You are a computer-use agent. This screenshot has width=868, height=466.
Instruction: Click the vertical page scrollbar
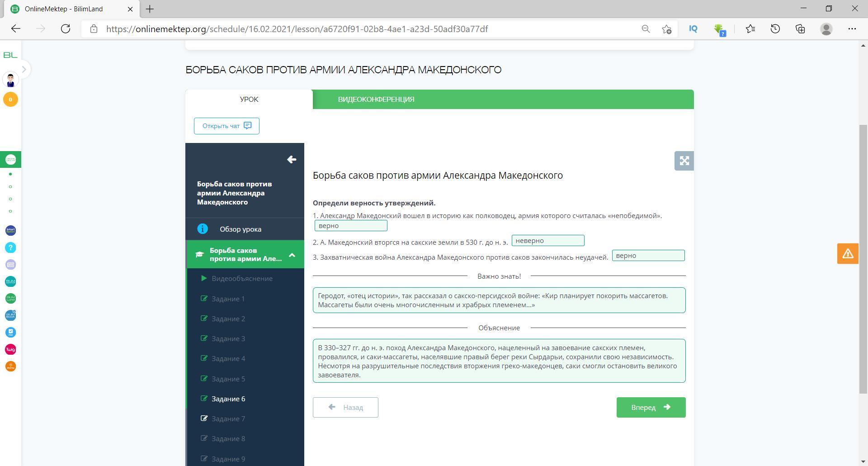[x=863, y=259]
